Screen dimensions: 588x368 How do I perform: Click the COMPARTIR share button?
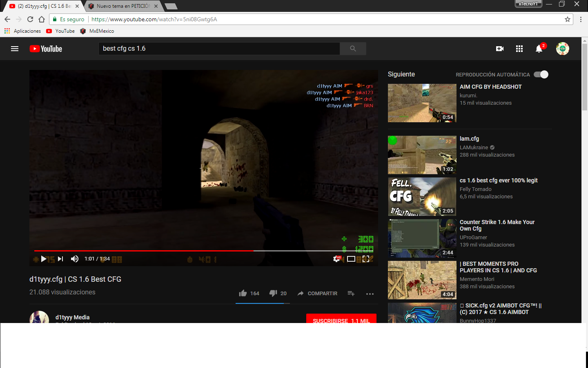click(x=317, y=294)
